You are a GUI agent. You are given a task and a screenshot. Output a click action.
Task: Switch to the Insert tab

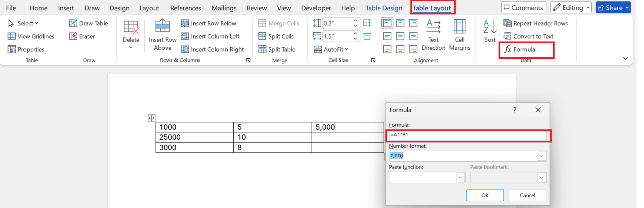point(66,8)
